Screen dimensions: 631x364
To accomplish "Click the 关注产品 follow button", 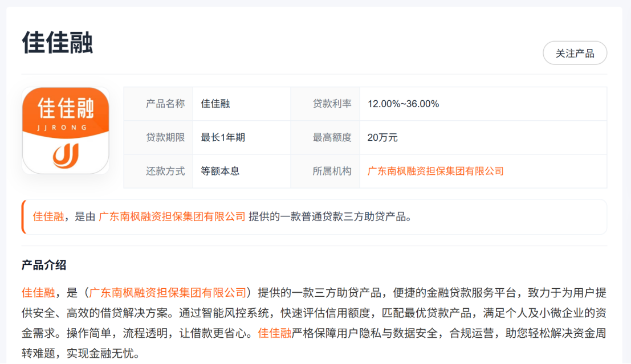I will tap(575, 53).
